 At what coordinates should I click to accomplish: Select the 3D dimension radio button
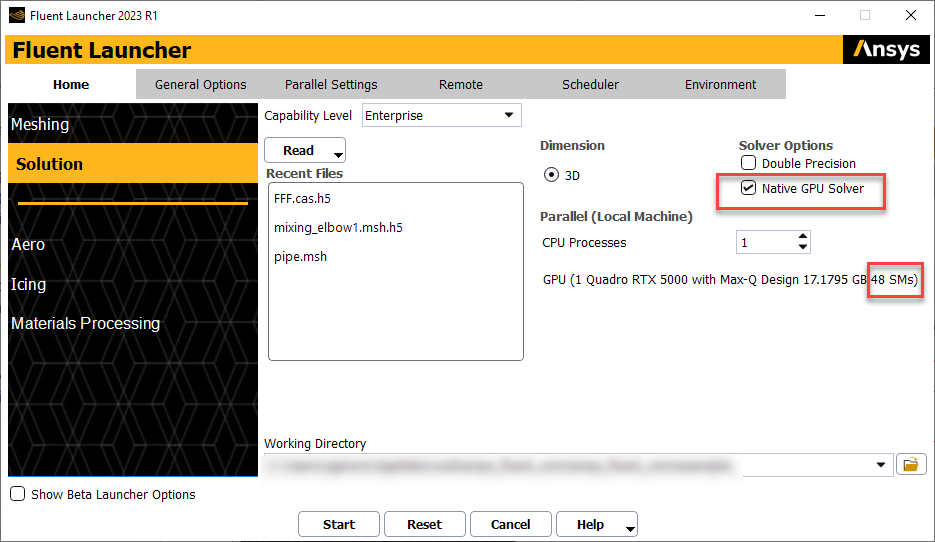(552, 175)
